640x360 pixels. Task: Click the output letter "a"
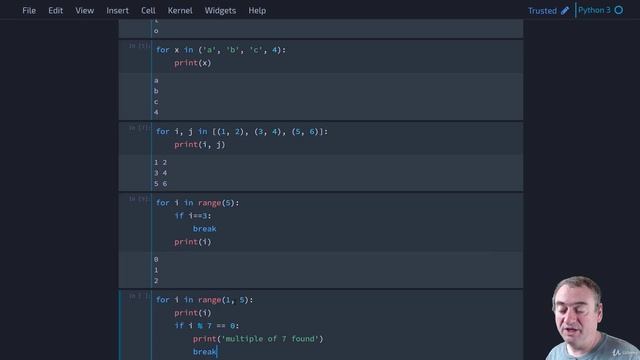[x=156, y=80]
